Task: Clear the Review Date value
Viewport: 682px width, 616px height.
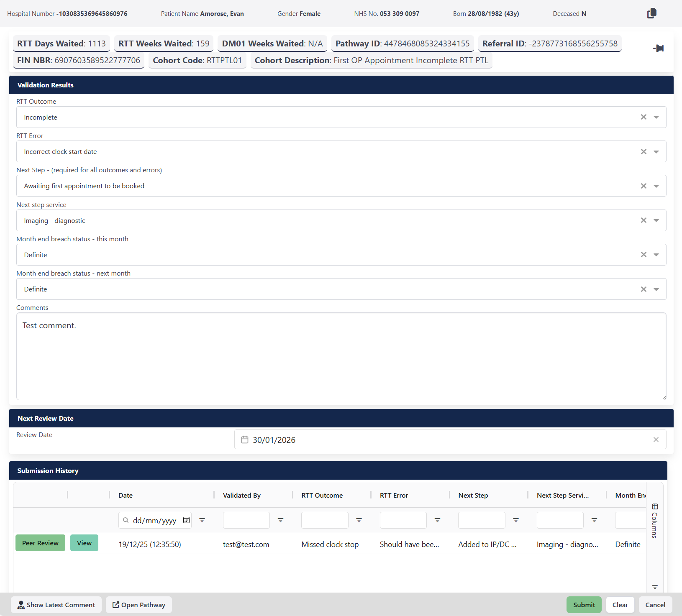Action: pyautogui.click(x=656, y=440)
